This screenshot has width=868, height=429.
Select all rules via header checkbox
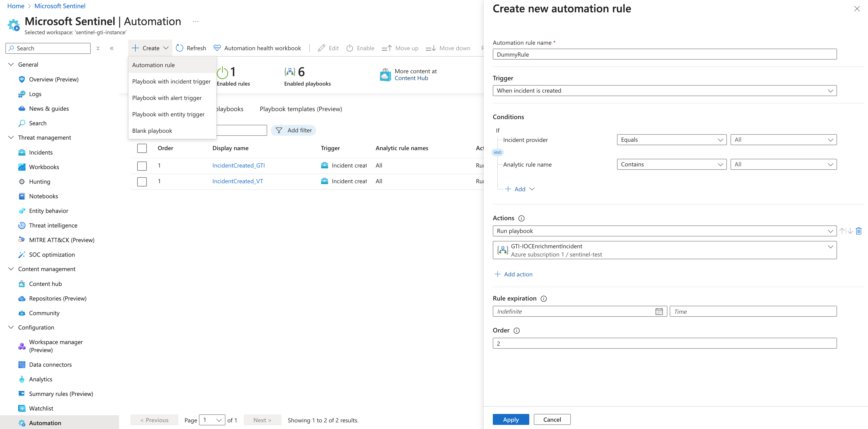tap(142, 148)
